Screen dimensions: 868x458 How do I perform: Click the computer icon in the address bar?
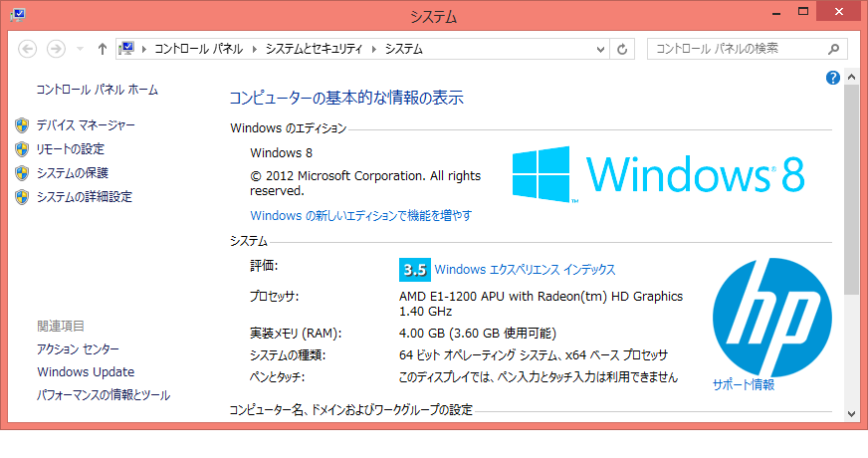click(126, 49)
